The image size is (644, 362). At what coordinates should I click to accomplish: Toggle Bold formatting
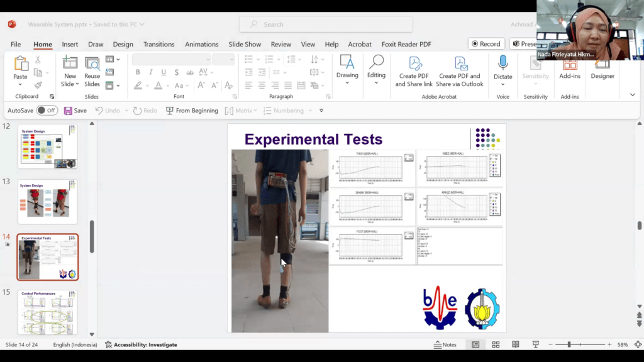click(138, 72)
